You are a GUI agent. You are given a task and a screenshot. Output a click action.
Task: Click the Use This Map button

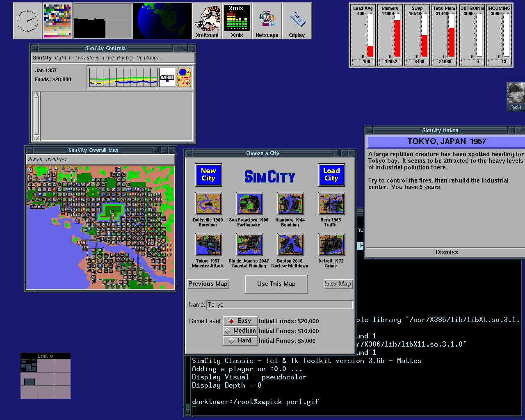coord(276,284)
